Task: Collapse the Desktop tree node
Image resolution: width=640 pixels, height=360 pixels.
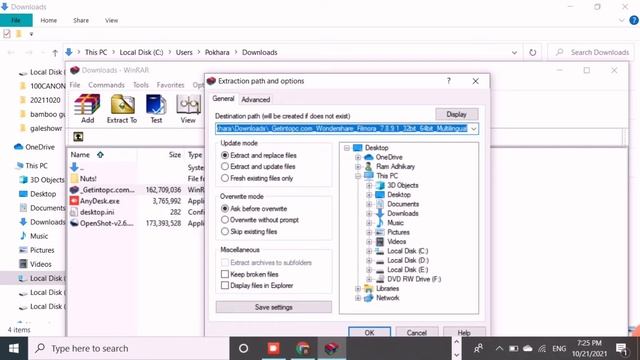Action: [347, 148]
